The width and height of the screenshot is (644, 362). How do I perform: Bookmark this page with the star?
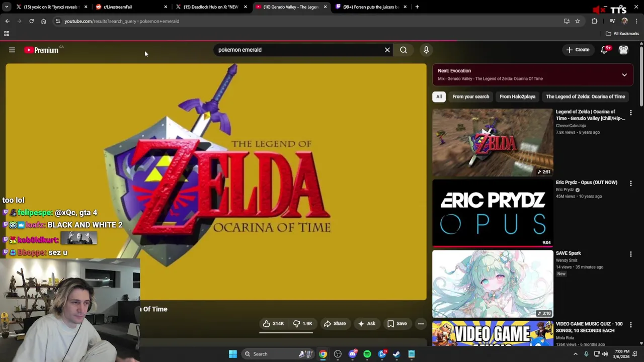[578, 21]
